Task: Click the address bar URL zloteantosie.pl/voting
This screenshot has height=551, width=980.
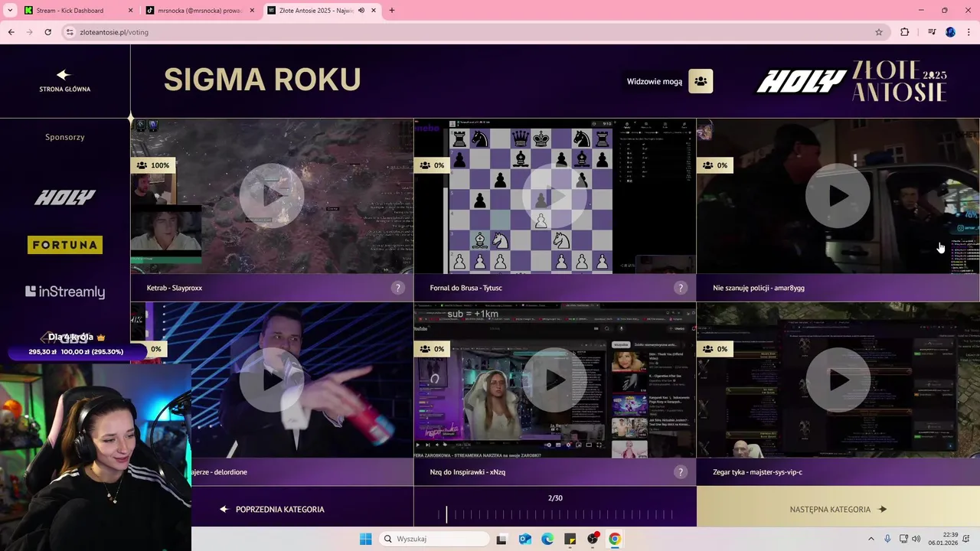Action: click(x=114, y=32)
